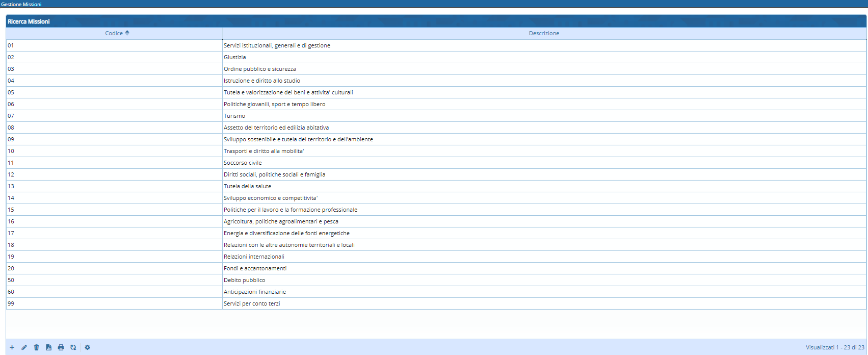The image size is (868, 355).
Task: Click the Servizi per conto terzi row
Action: [252, 303]
